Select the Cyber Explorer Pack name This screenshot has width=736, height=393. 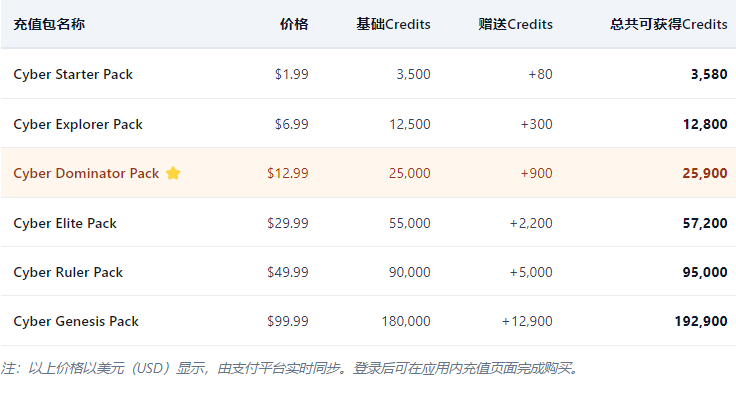(78, 124)
